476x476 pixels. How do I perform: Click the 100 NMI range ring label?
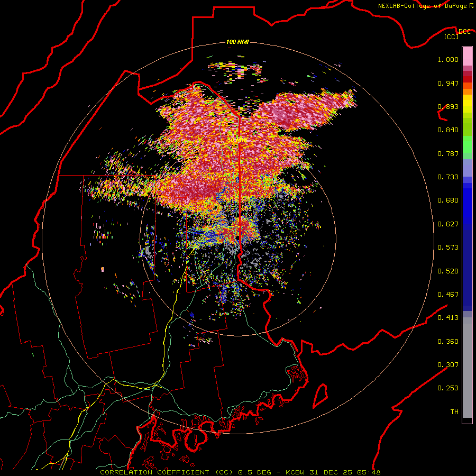coord(237,42)
